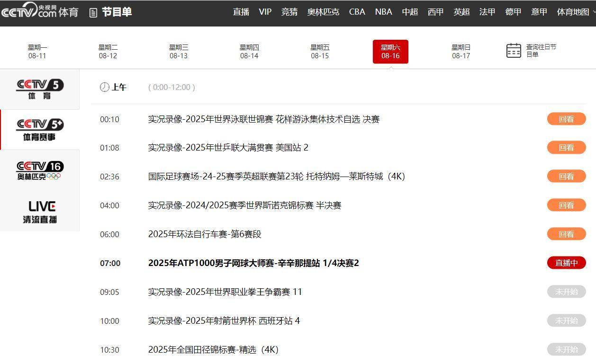Select the highlighted 星期六 08-16 tab
Image resolution: width=596 pixels, height=364 pixels.
390,52
